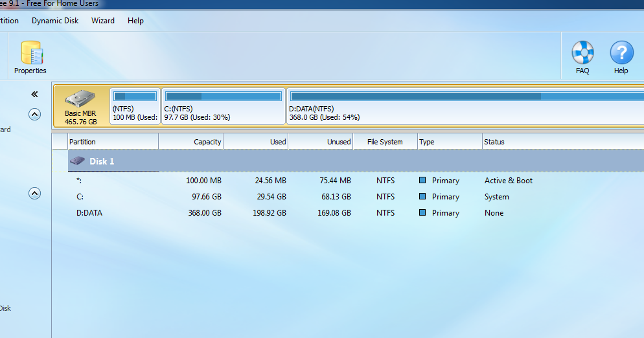The image size is (644, 338).
Task: Click the 75.44 MB unused cell
Action: coord(335,180)
